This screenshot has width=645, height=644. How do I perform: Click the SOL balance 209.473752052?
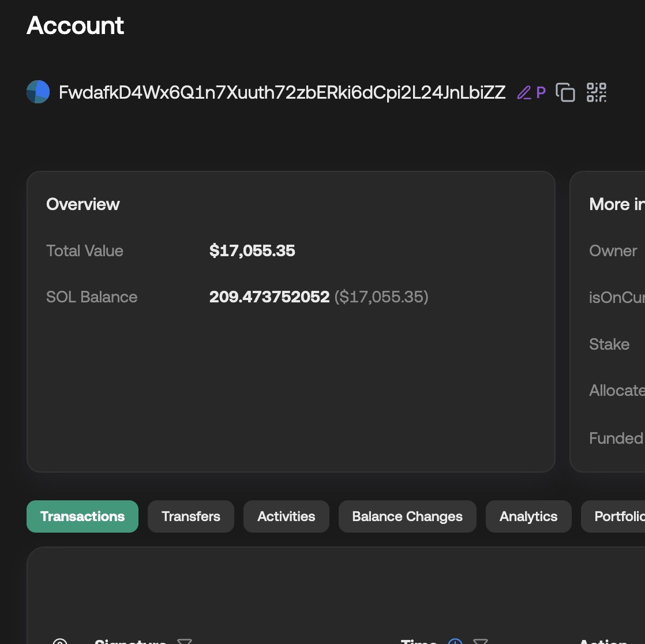pos(269,297)
